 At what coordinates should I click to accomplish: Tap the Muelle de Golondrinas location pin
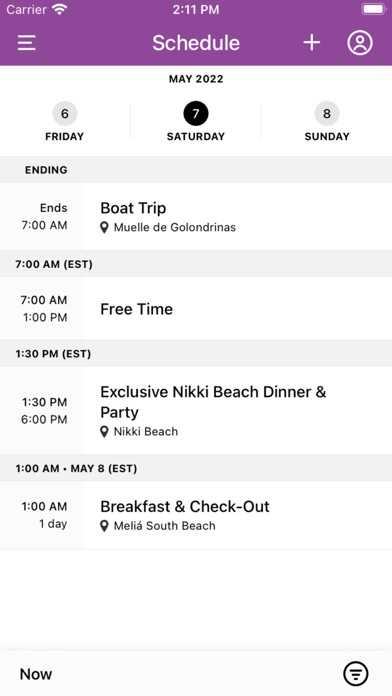coord(104,228)
